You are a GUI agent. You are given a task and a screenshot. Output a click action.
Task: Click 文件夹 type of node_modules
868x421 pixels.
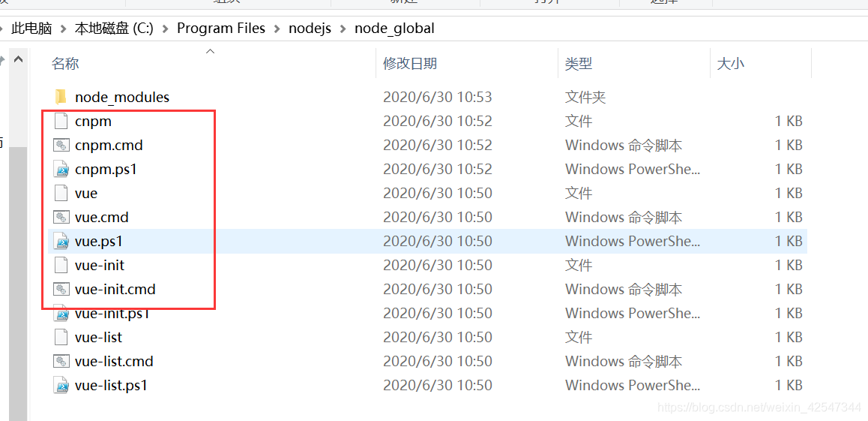coord(585,98)
